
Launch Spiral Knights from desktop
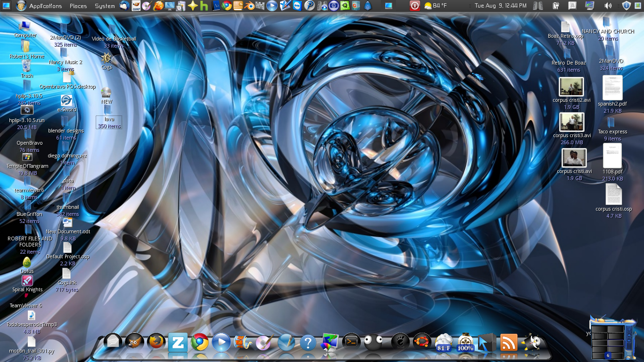27,284
